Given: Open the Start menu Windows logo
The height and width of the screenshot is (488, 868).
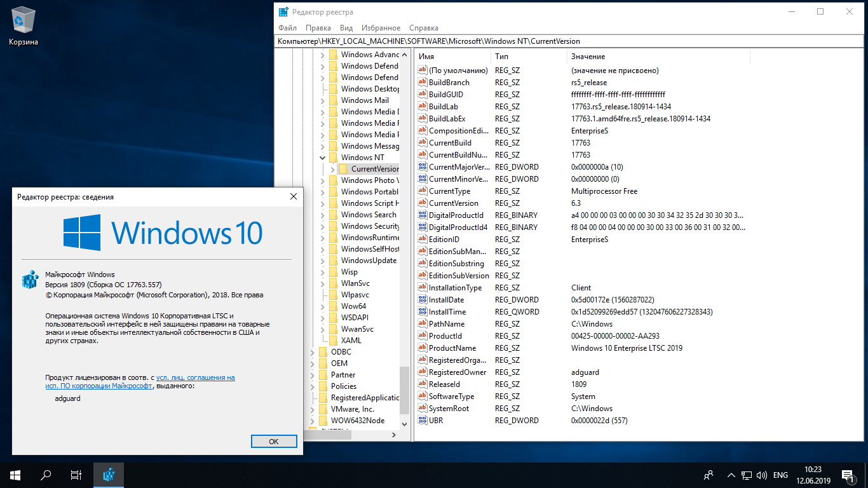Looking at the screenshot, I should click(x=15, y=475).
